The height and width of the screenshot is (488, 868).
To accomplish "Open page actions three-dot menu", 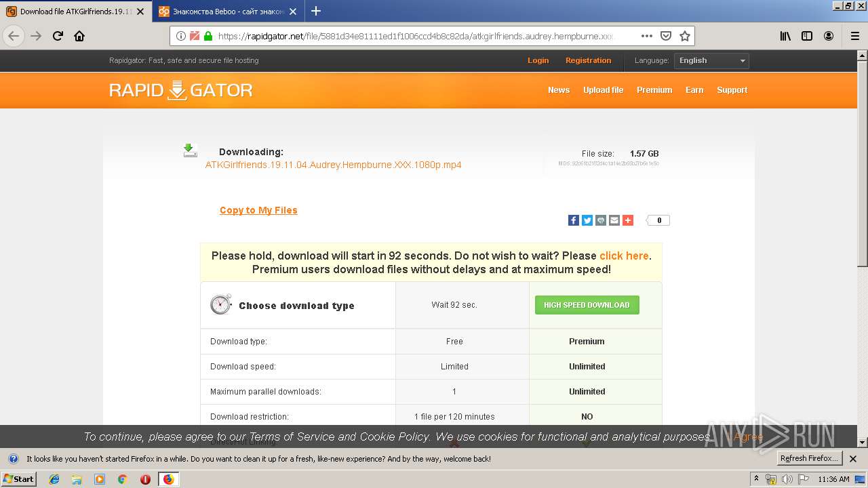I will [x=646, y=36].
